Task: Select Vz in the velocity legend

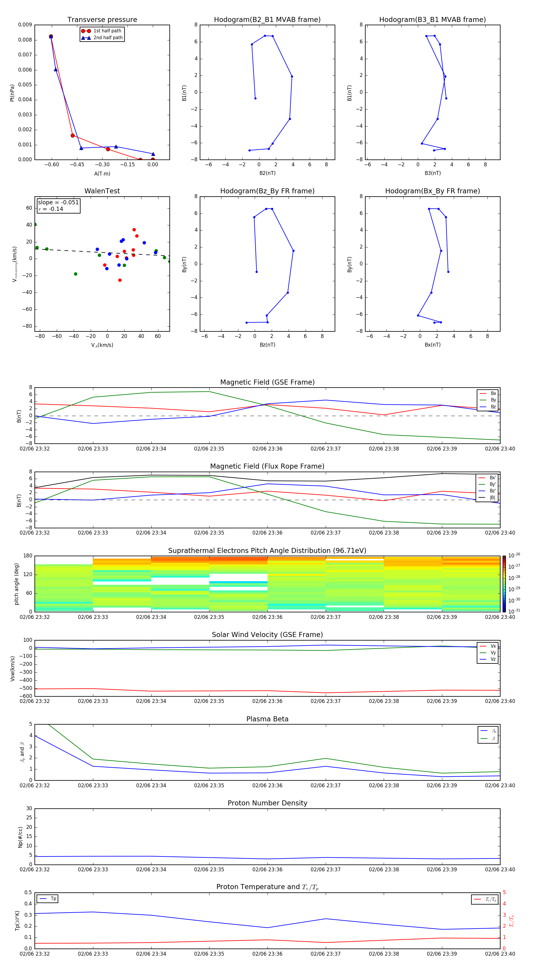Action: click(488, 659)
